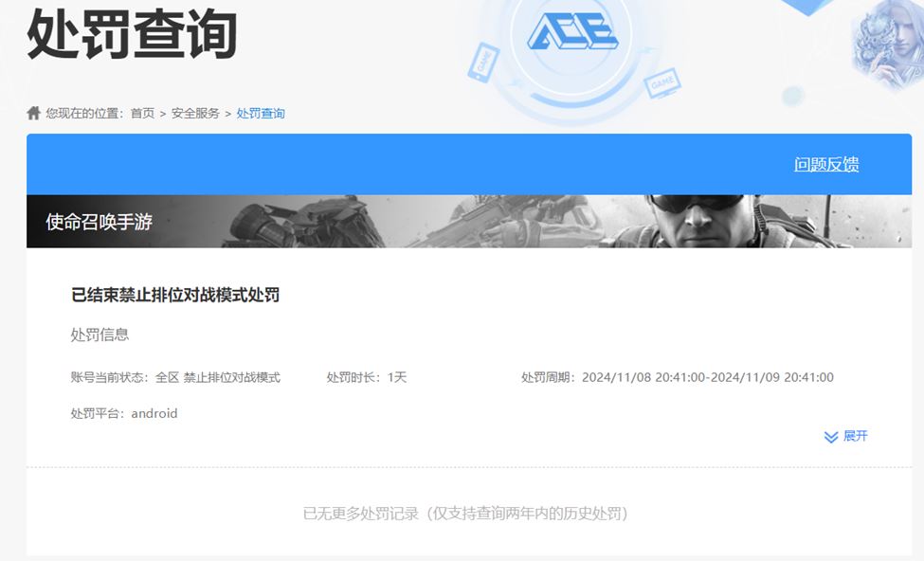Select the 已结束禁止排位对战模式处罚 heading
Screen dimensions: 924x561
click(175, 295)
